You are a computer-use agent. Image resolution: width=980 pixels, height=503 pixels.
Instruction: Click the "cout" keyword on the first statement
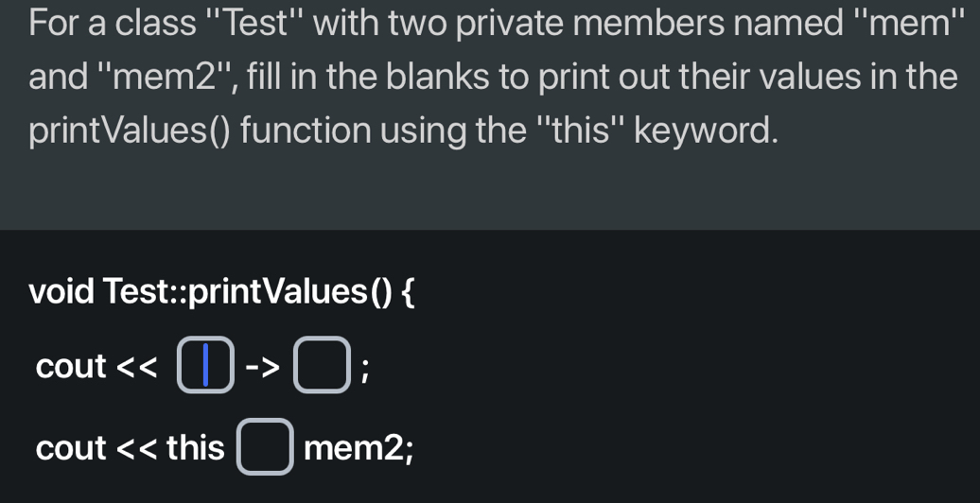pyautogui.click(x=71, y=367)
